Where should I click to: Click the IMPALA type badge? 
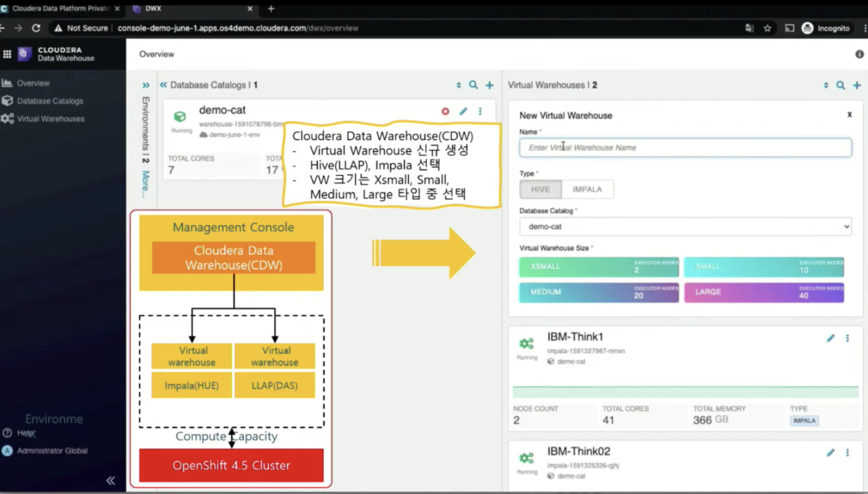tap(804, 420)
